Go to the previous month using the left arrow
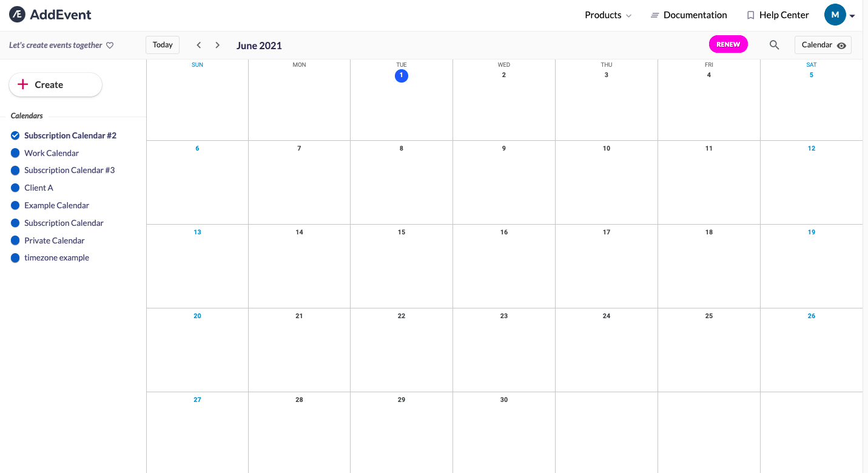 tap(198, 45)
